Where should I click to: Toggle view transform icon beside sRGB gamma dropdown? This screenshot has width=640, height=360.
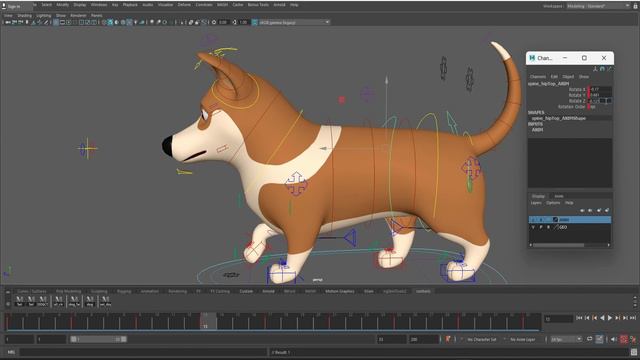(x=254, y=22)
